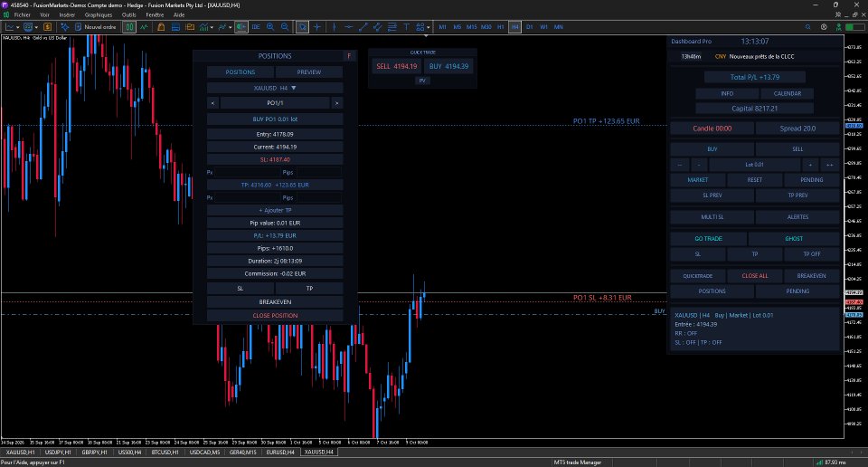
Task: Expand the new chart dropdown arrow
Action: point(18,27)
